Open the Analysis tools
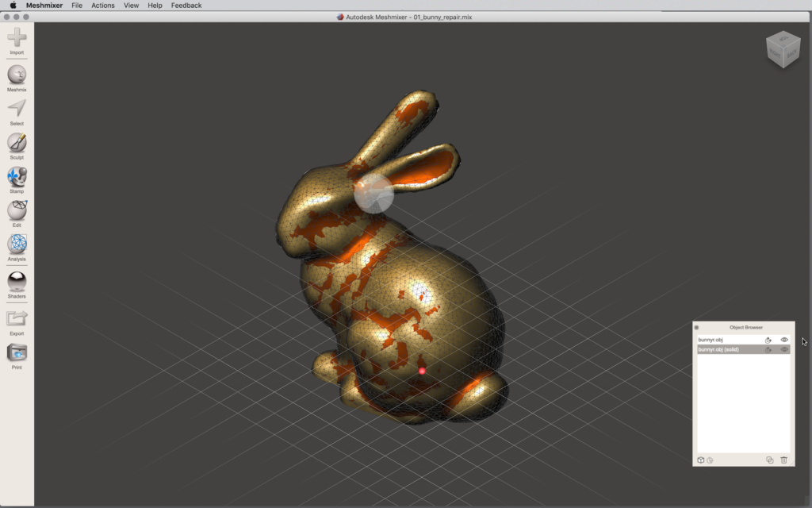Screen dimensions: 812x508 click(17, 244)
